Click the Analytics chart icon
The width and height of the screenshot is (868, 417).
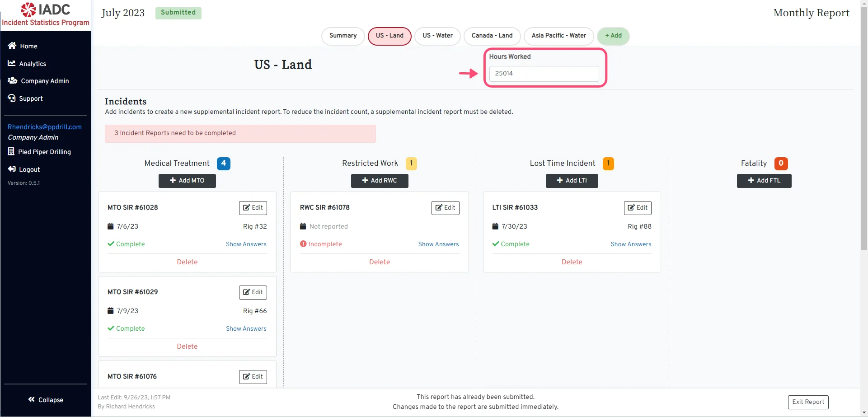click(x=12, y=63)
